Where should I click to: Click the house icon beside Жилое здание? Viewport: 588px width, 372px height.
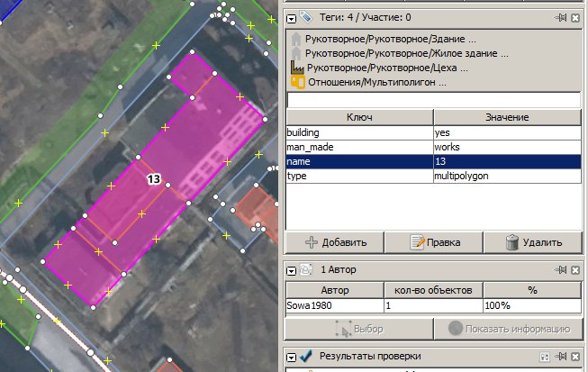coord(296,54)
